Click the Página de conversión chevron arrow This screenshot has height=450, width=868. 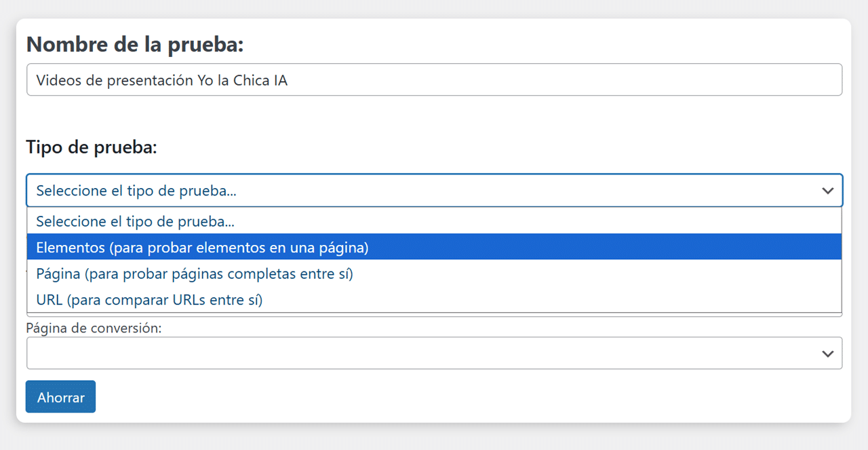[x=827, y=354]
